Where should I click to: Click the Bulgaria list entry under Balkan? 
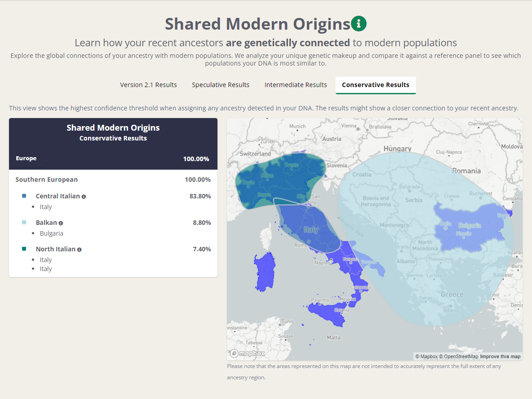(x=52, y=233)
